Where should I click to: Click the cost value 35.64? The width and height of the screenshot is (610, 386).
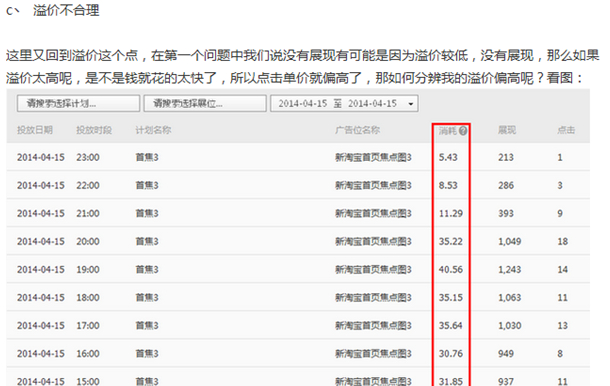pyautogui.click(x=451, y=325)
